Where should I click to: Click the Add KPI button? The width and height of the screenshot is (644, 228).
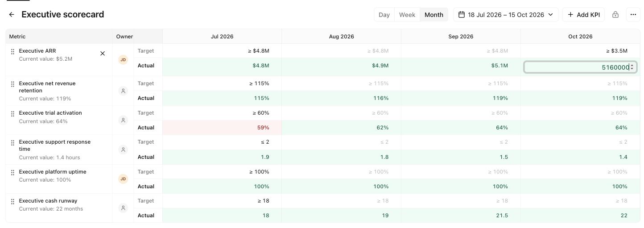583,15
